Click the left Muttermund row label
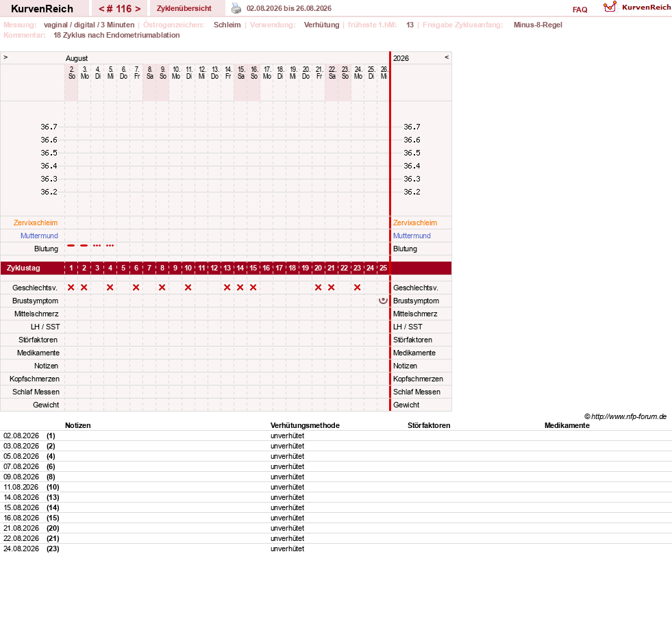 pos(40,236)
